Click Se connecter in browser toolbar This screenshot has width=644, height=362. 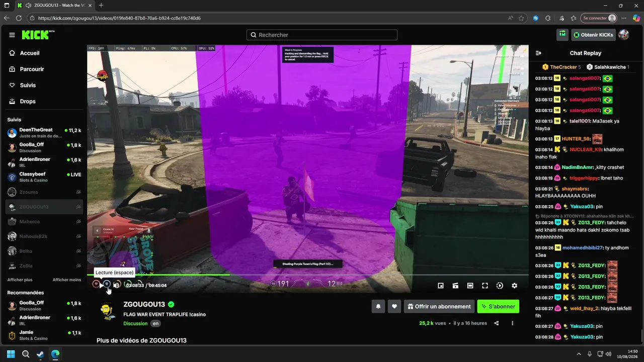599,18
